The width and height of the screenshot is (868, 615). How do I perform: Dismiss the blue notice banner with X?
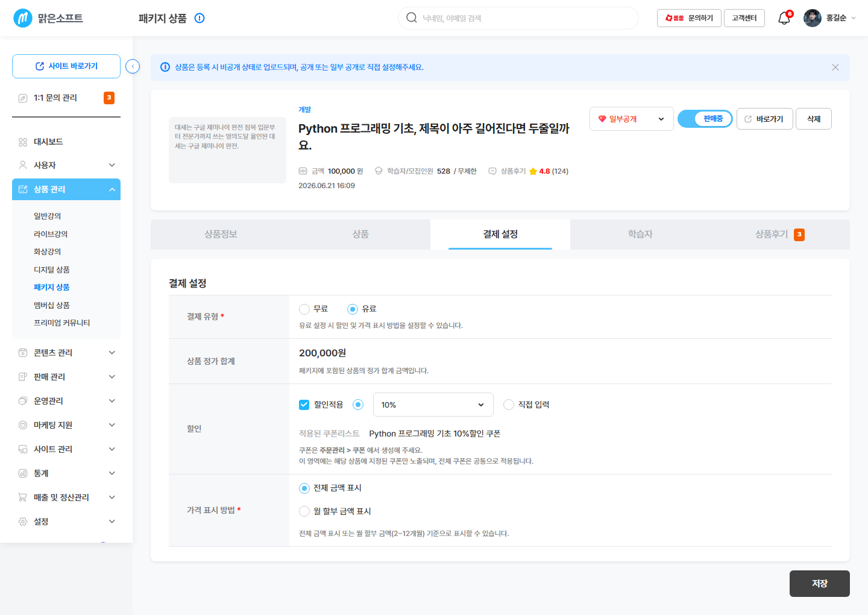click(835, 67)
